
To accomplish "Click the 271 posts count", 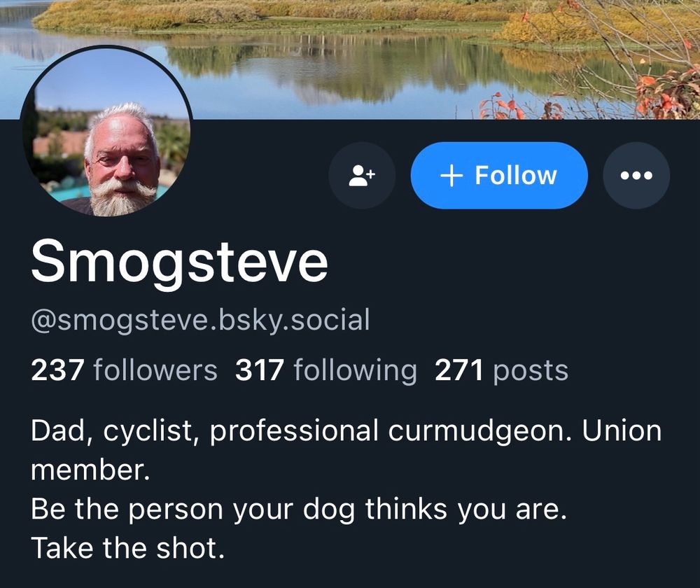I will pyautogui.click(x=501, y=370).
